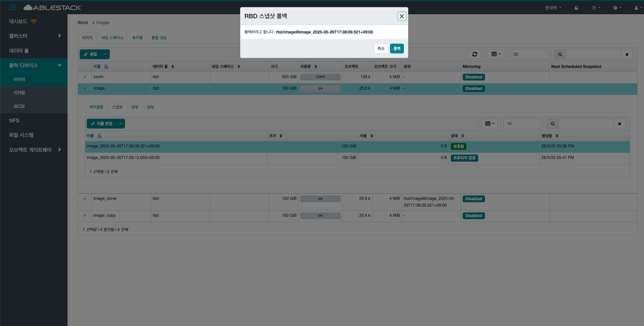Open the notifications bell icon

pyautogui.click(x=576, y=8)
